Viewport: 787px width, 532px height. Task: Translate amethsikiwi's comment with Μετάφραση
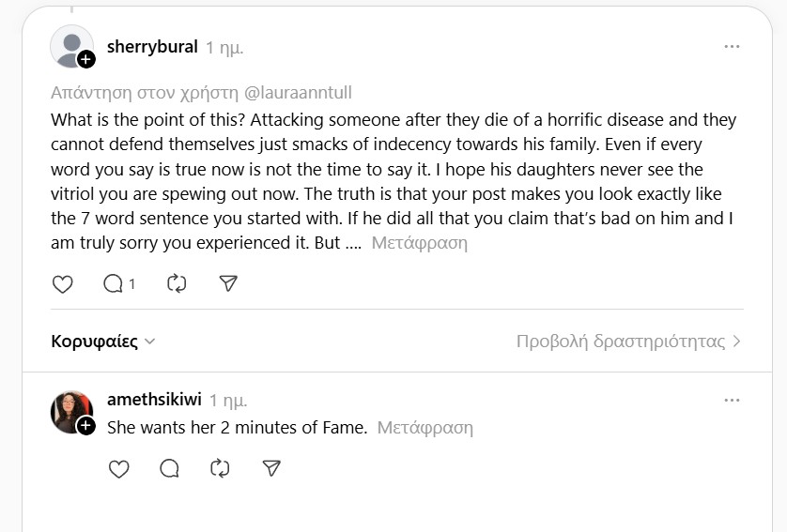[424, 428]
